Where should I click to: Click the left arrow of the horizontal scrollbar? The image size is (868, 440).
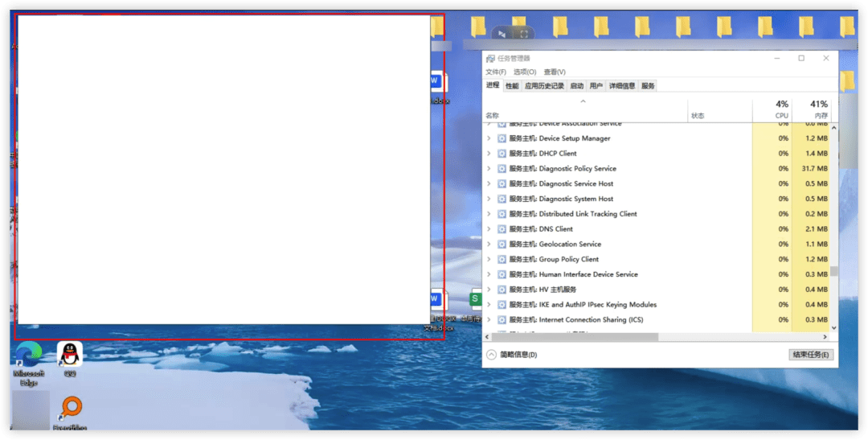[x=486, y=337]
